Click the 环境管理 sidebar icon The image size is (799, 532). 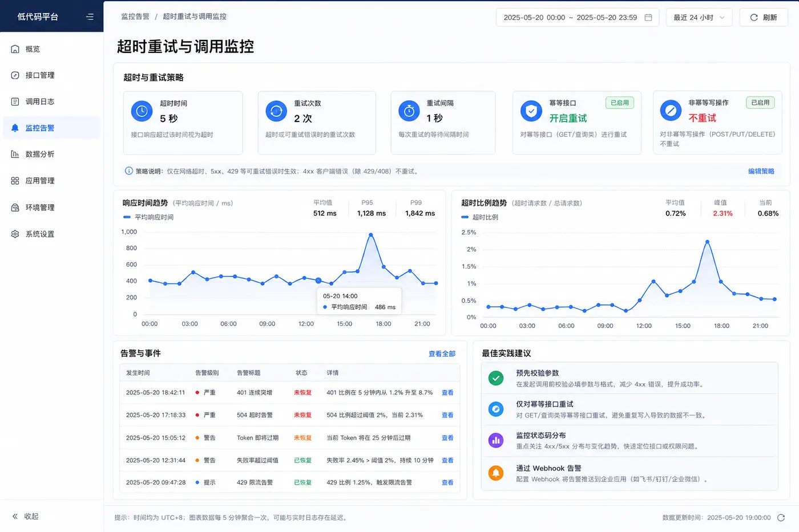[15, 208]
